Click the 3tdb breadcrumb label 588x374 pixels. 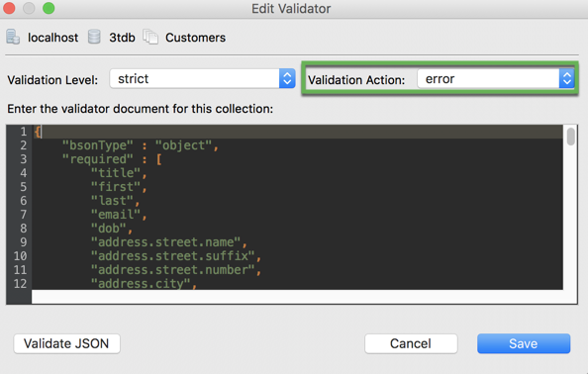pos(122,38)
